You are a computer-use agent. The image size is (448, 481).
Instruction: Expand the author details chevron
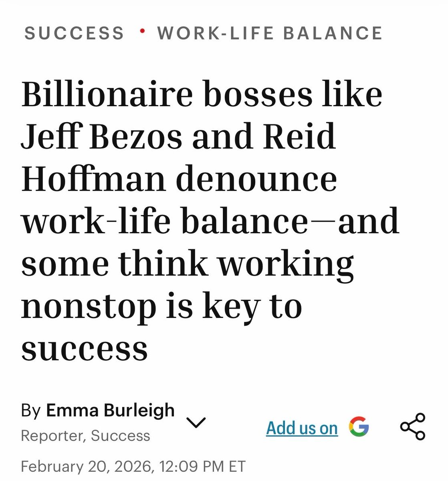click(196, 422)
